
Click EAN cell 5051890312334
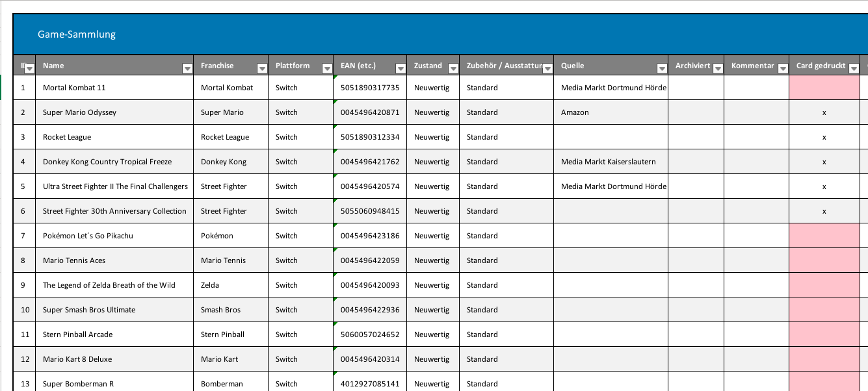click(x=370, y=137)
